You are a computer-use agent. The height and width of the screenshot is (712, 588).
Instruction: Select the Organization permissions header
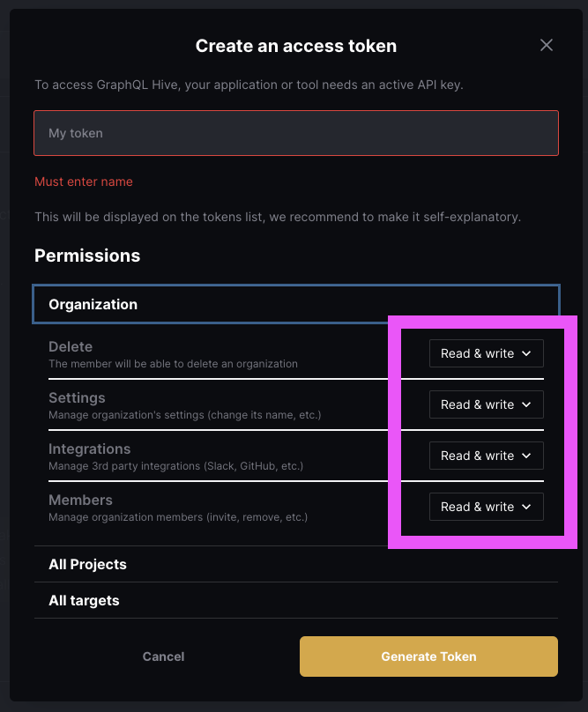[93, 304]
